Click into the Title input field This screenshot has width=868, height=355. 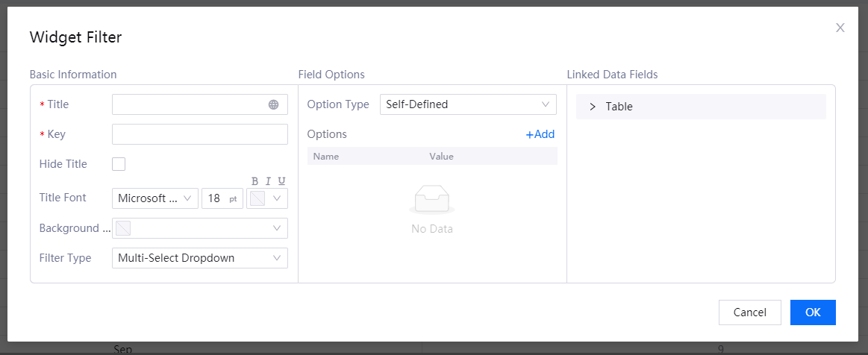(190, 104)
